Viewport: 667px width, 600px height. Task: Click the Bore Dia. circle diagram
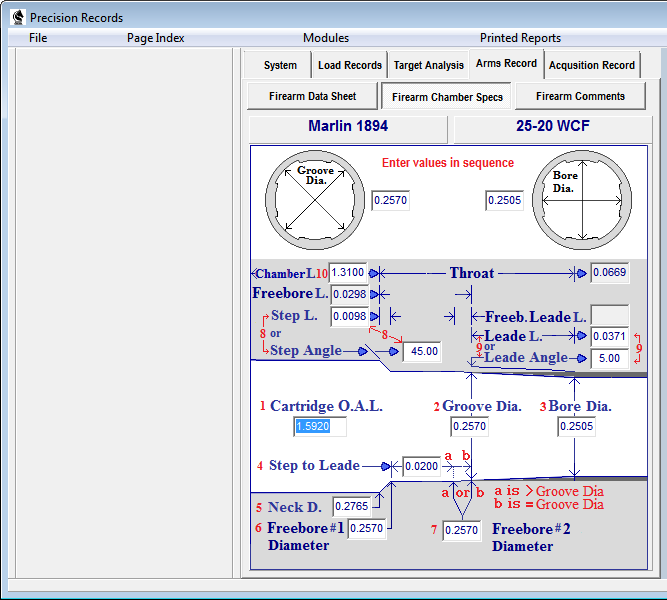pos(582,200)
